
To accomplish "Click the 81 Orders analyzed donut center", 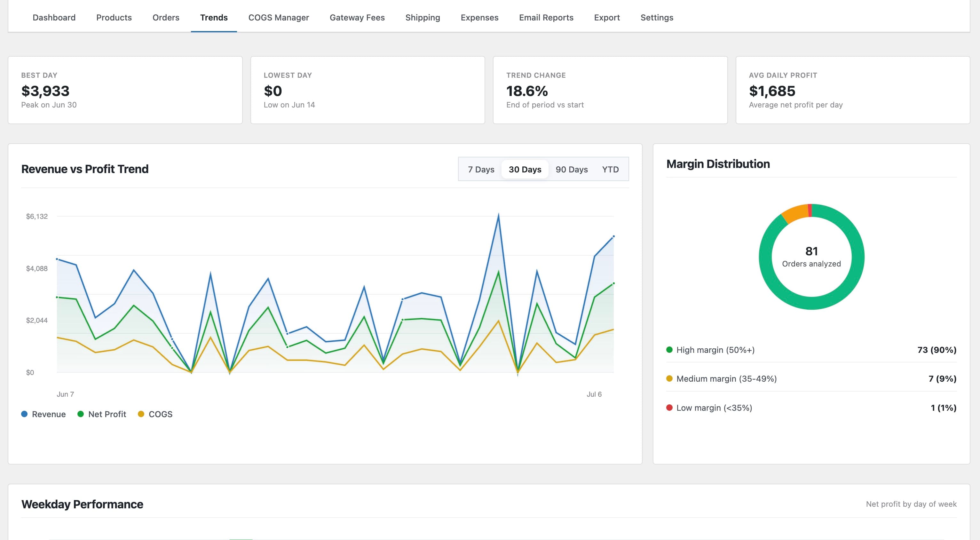I will pos(811,257).
